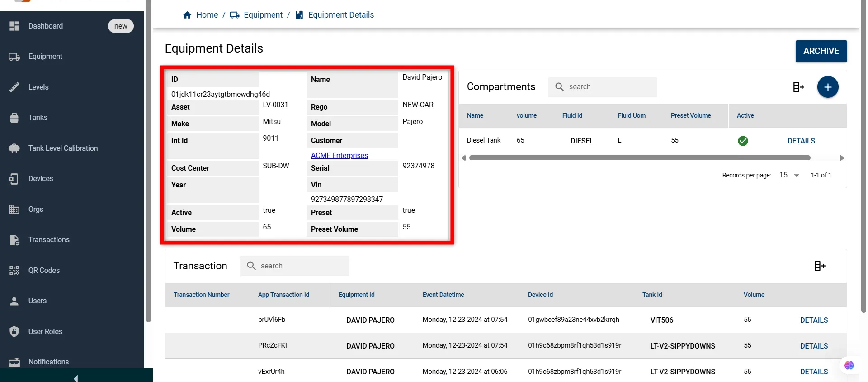The width and height of the screenshot is (868, 382).
Task: Click the Tank Level Calibration icon
Action: (x=14, y=148)
